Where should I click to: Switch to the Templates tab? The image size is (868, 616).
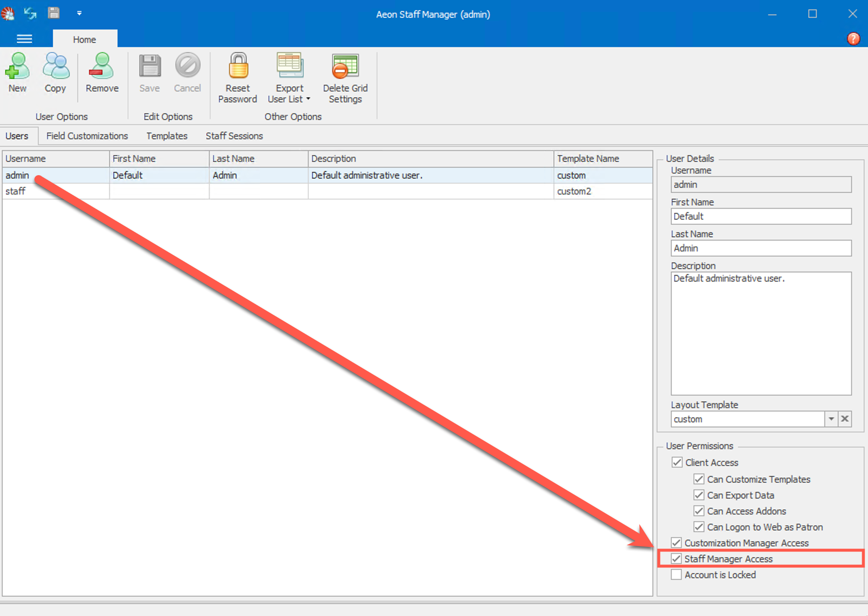(166, 136)
